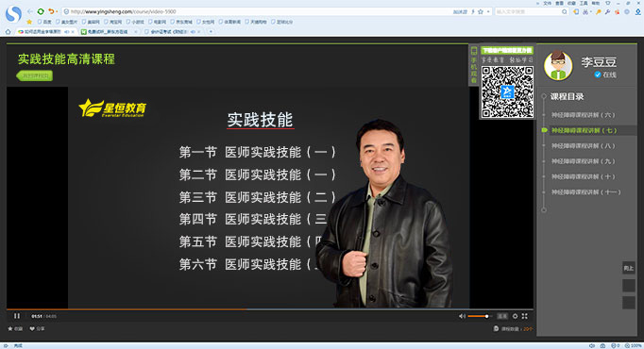Mute the first tab's sound icon
This screenshot has width=644, height=349.
tap(67, 31)
